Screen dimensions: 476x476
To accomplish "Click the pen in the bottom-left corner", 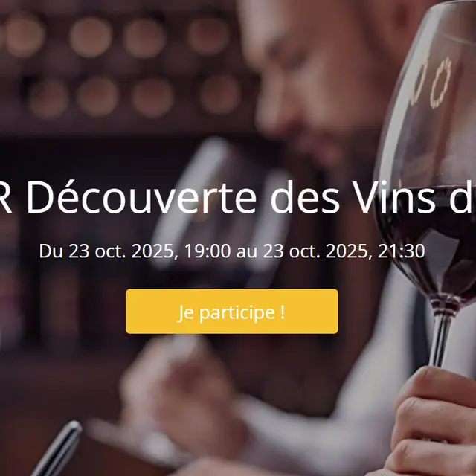I will [x=58, y=448].
